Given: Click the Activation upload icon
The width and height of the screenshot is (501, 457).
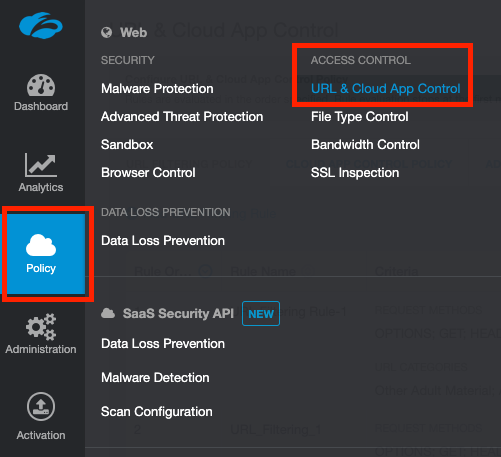Looking at the screenshot, I should [41, 407].
